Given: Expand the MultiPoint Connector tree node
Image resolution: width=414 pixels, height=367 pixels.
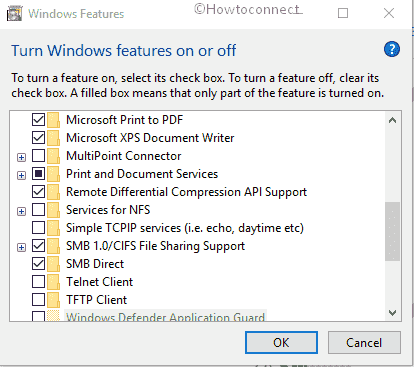Looking at the screenshot, I should [x=21, y=157].
